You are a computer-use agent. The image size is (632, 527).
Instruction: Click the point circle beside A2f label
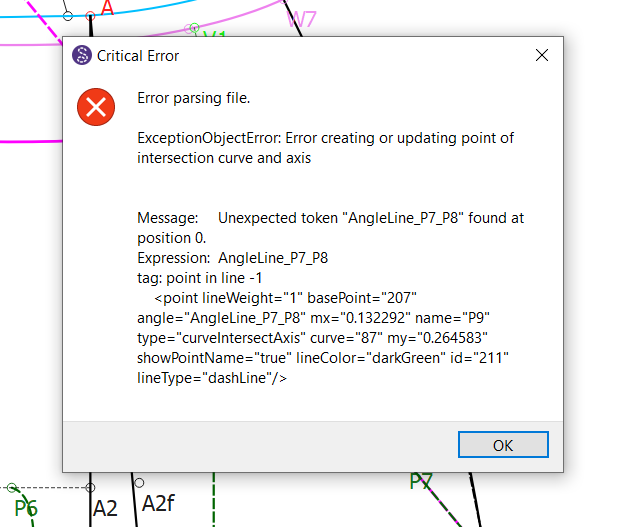point(139,483)
